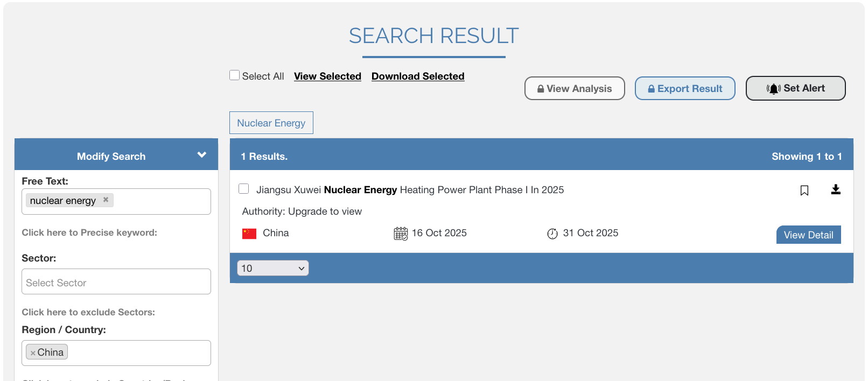The width and height of the screenshot is (868, 381).
Task: Click the clock icon next to 31 Oct 2025
Action: pos(552,234)
